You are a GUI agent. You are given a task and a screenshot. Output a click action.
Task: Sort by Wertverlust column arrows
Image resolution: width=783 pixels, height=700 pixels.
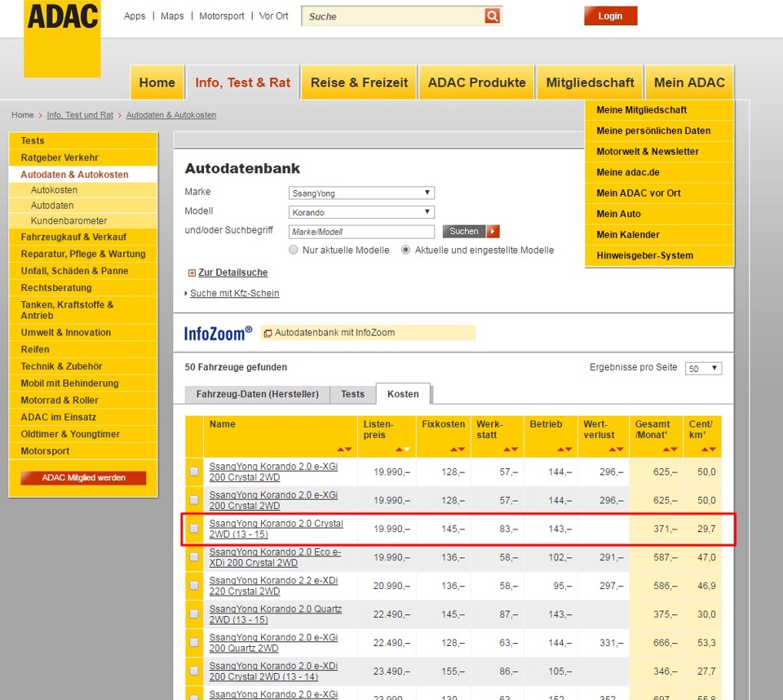coord(617,450)
